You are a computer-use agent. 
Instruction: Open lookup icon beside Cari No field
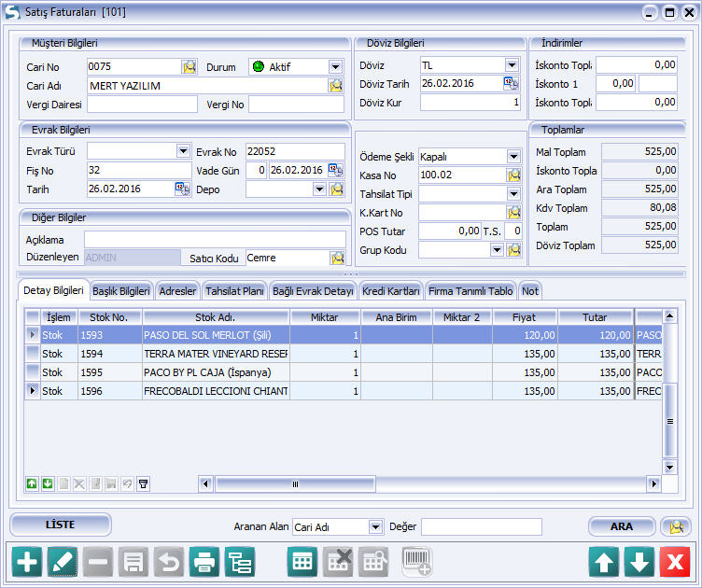point(190,66)
